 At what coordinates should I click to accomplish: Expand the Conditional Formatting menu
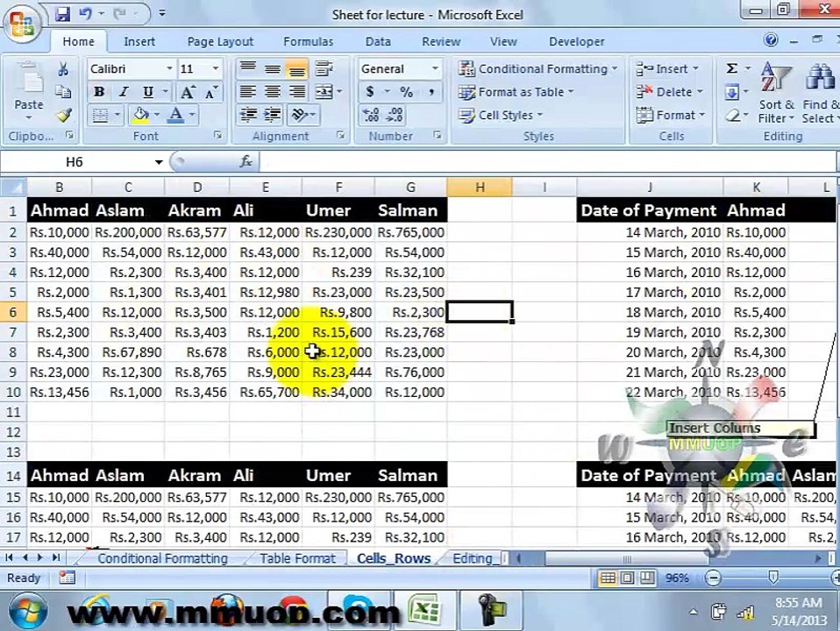point(537,68)
